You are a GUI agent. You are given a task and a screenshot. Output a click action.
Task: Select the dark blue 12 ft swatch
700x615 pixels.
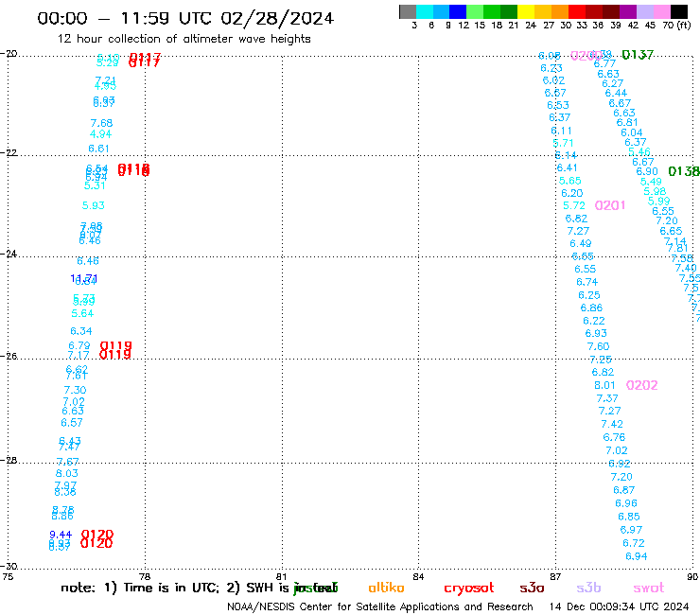(x=458, y=11)
